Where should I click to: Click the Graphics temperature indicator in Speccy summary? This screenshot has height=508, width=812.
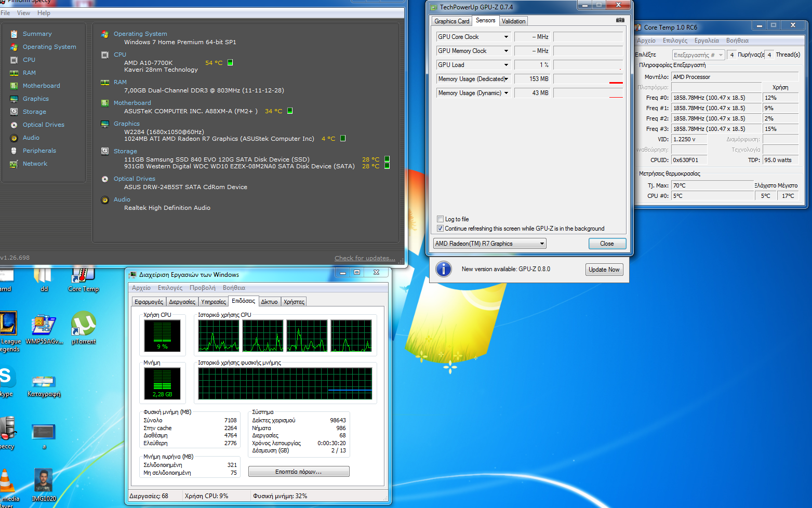coord(343,138)
